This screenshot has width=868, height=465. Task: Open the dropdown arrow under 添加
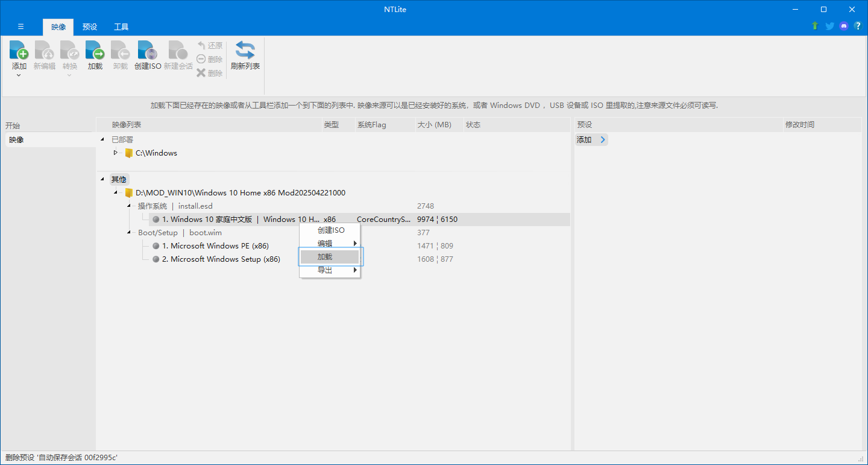(x=19, y=75)
